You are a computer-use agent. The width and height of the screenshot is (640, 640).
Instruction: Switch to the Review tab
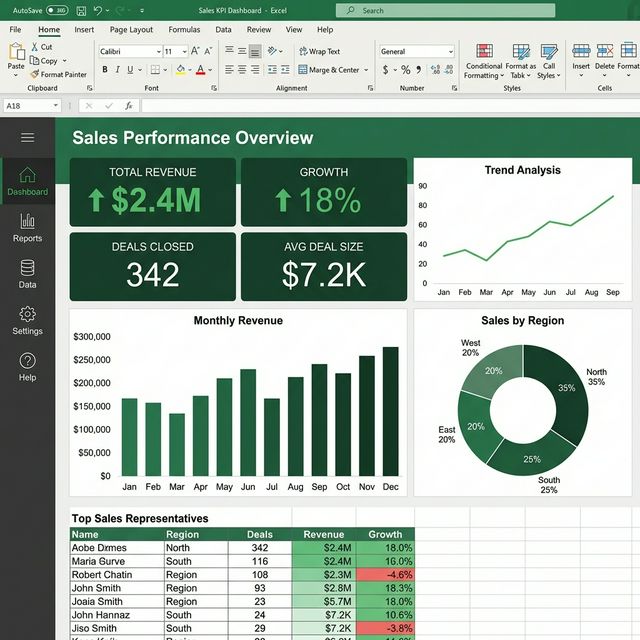coord(259,29)
